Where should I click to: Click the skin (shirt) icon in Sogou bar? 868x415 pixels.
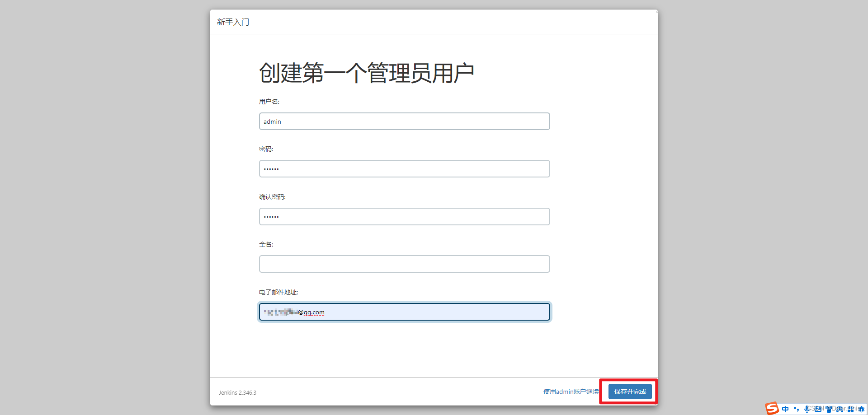click(x=829, y=409)
